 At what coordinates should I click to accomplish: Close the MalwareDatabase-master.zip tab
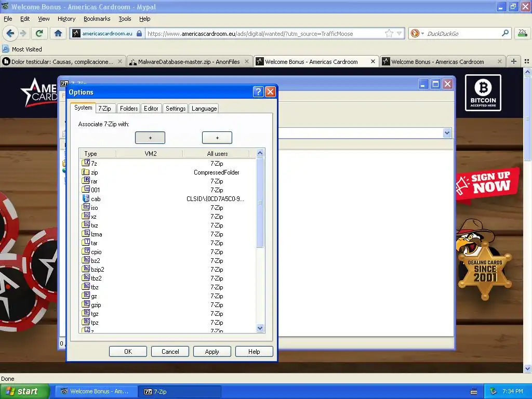click(x=247, y=61)
